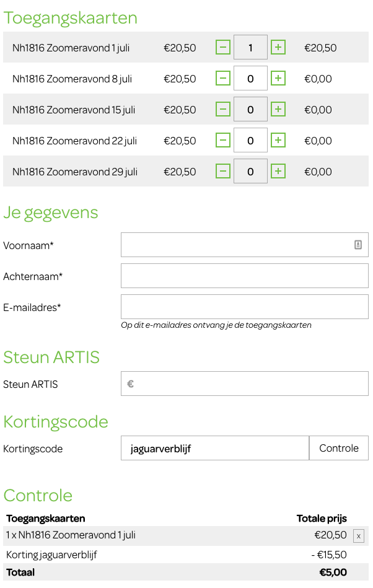Reduce ticket count for Zoomeravond 22 juli
The width and height of the screenshot is (373, 588).
pos(223,140)
